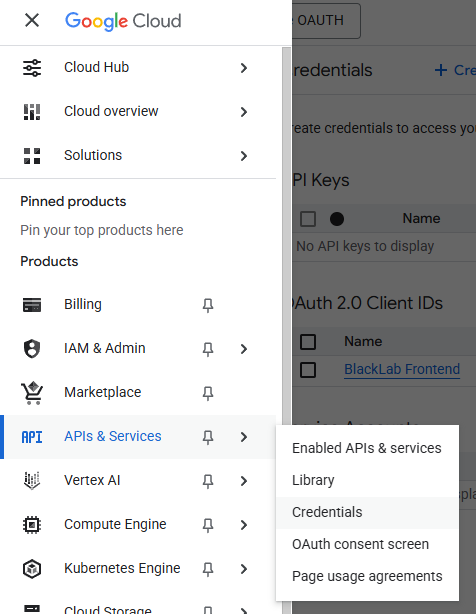Viewport: 476px width, 614px height.
Task: Click the Products section heading
Action: [49, 261]
